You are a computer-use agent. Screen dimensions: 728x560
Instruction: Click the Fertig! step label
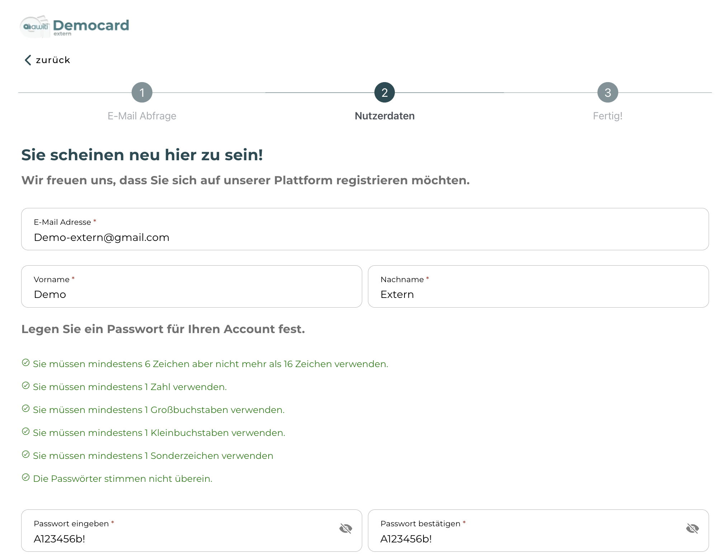pyautogui.click(x=608, y=116)
